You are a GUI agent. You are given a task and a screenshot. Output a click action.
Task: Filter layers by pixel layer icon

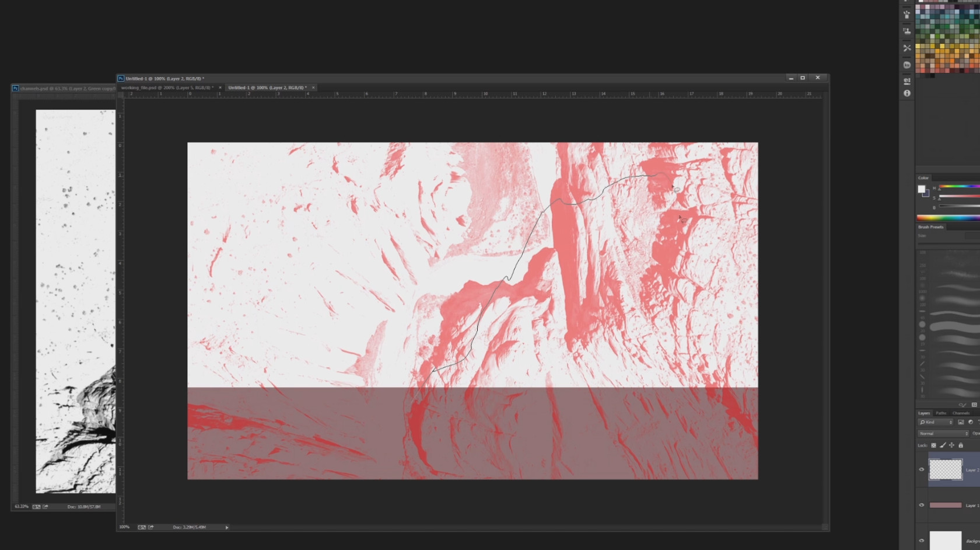[961, 422]
